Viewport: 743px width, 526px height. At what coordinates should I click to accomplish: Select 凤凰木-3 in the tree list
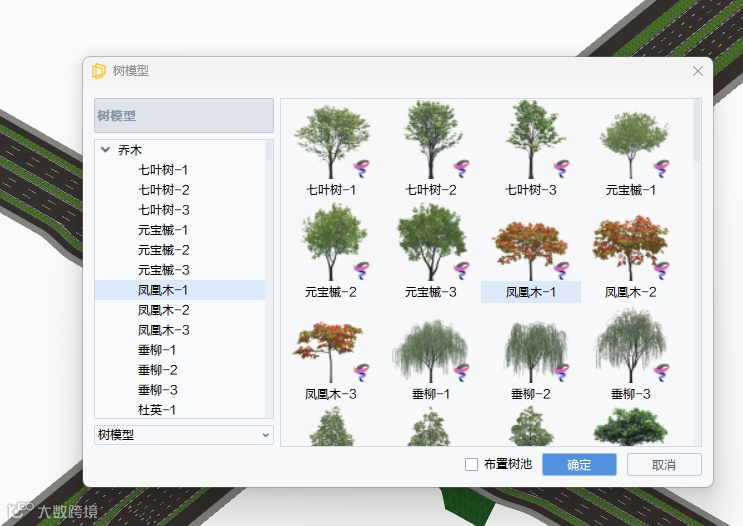tap(163, 330)
